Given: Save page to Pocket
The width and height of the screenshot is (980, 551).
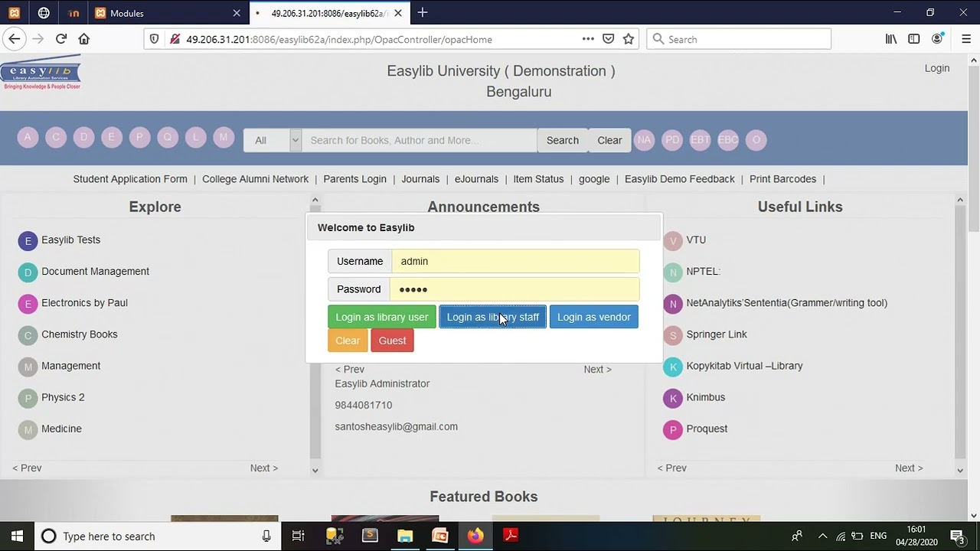Looking at the screenshot, I should (608, 39).
